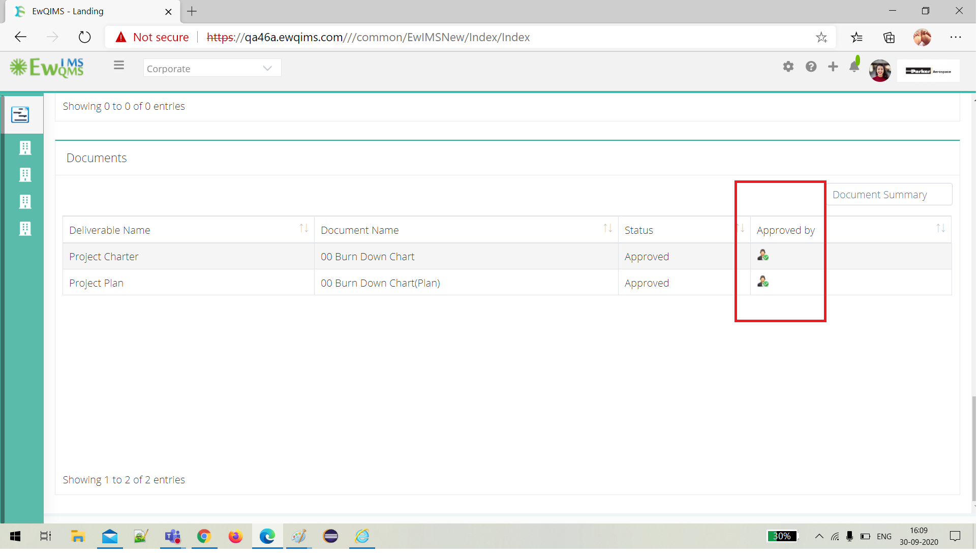Sort by Deliverable Name column
This screenshot has width=980, height=557.
304,229
